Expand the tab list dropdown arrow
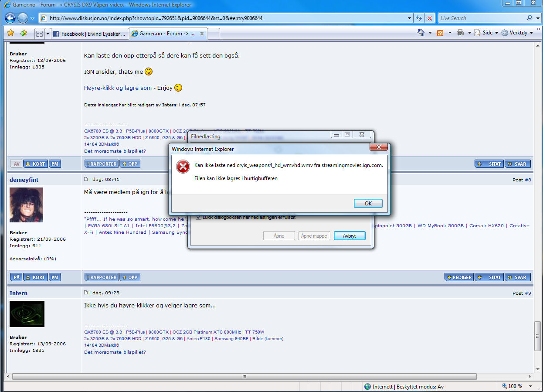Viewport: 543px width, 392px height. [48, 34]
